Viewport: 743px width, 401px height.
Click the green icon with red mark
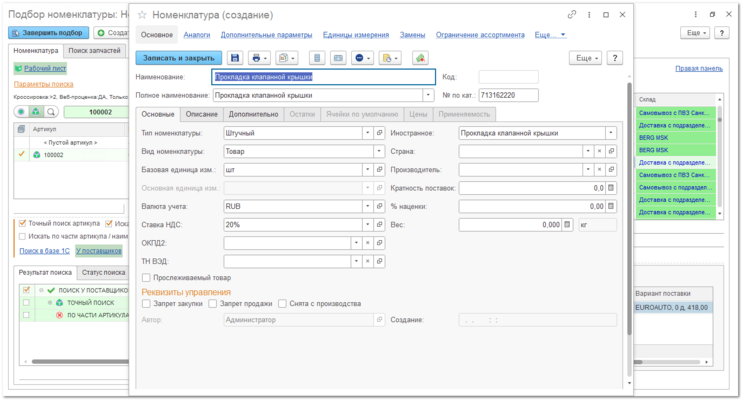pyautogui.click(x=420, y=58)
